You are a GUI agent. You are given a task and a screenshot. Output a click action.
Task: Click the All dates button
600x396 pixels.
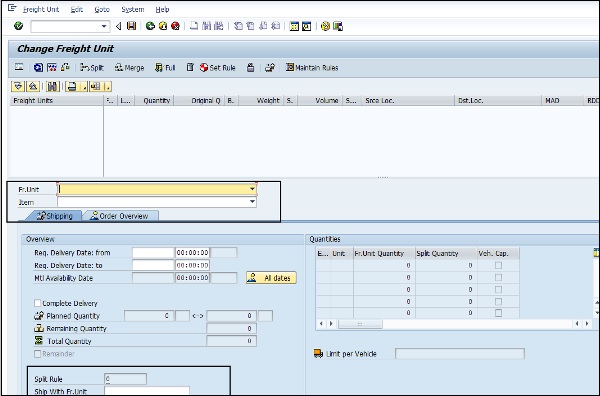271,278
